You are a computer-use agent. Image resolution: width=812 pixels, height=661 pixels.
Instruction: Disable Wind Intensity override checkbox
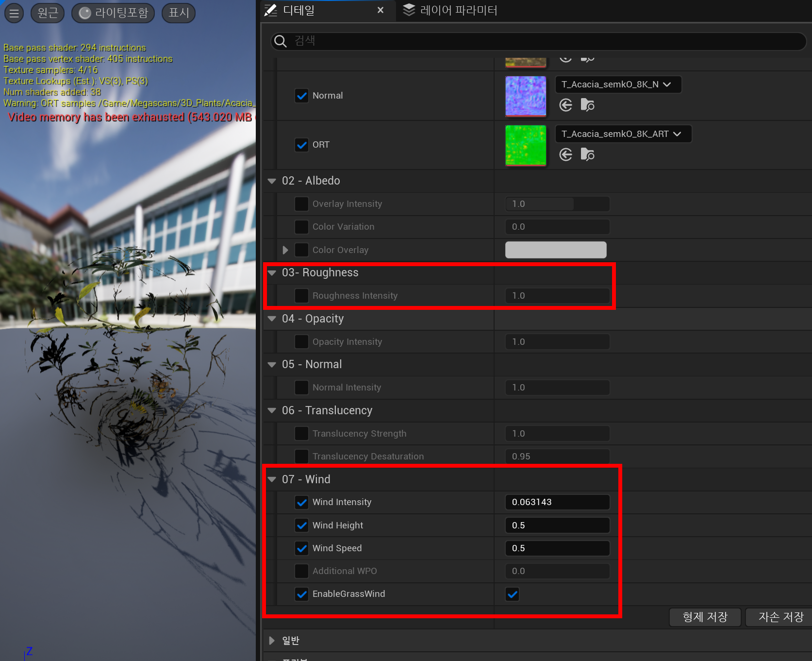pos(301,502)
